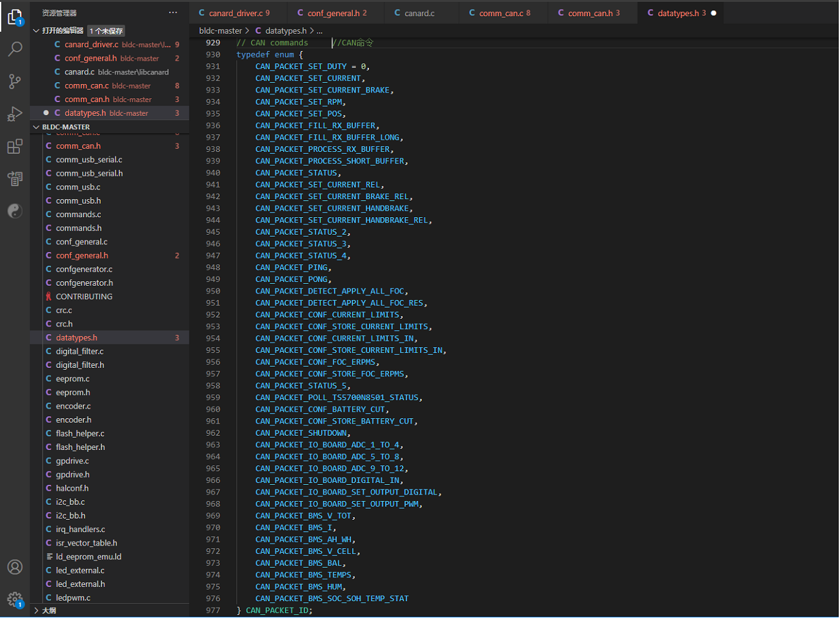Collapse the BLDC-MASTER folder tree
840x618 pixels.
click(x=36, y=127)
